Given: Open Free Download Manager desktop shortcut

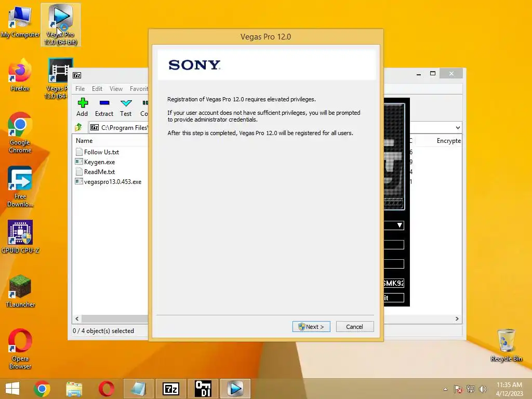Looking at the screenshot, I should (x=20, y=187).
